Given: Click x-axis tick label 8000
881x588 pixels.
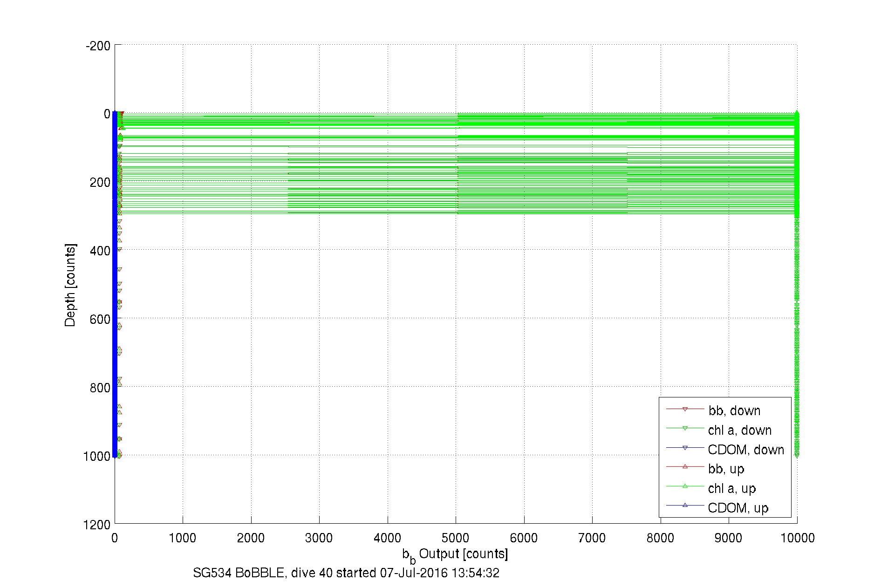Looking at the screenshot, I should (x=660, y=538).
